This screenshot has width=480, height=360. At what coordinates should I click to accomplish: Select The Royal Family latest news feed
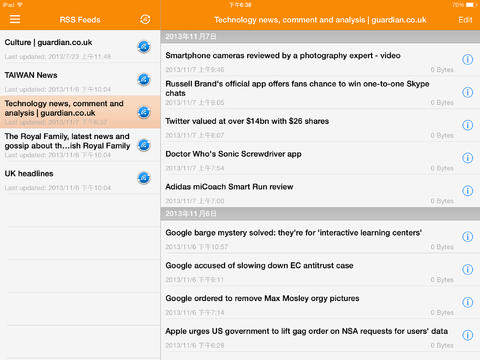click(80, 145)
